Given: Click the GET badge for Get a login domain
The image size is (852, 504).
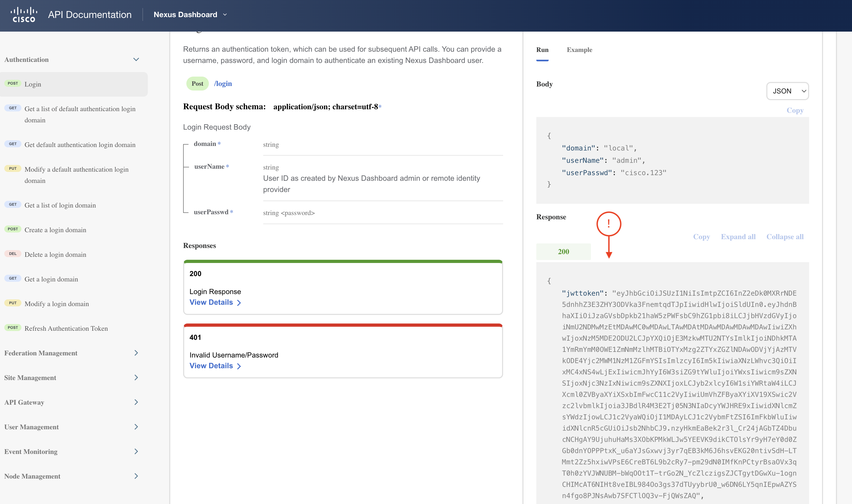Looking at the screenshot, I should pyautogui.click(x=13, y=278).
